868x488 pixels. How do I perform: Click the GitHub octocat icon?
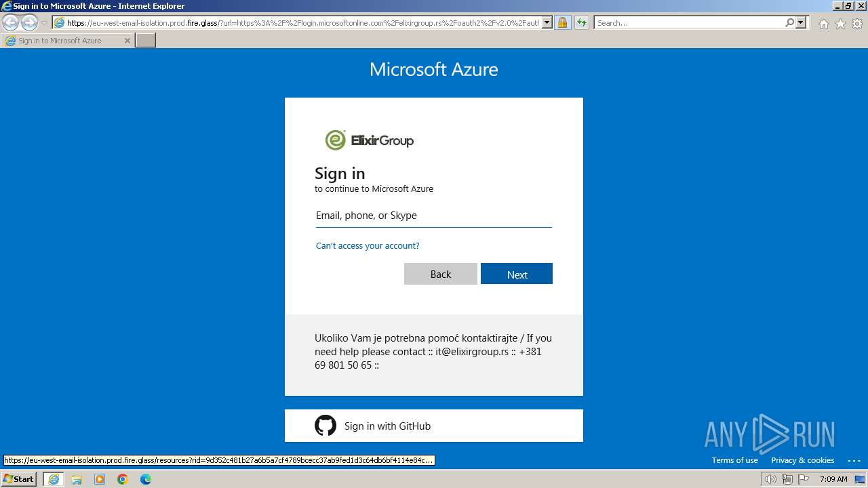pos(325,426)
